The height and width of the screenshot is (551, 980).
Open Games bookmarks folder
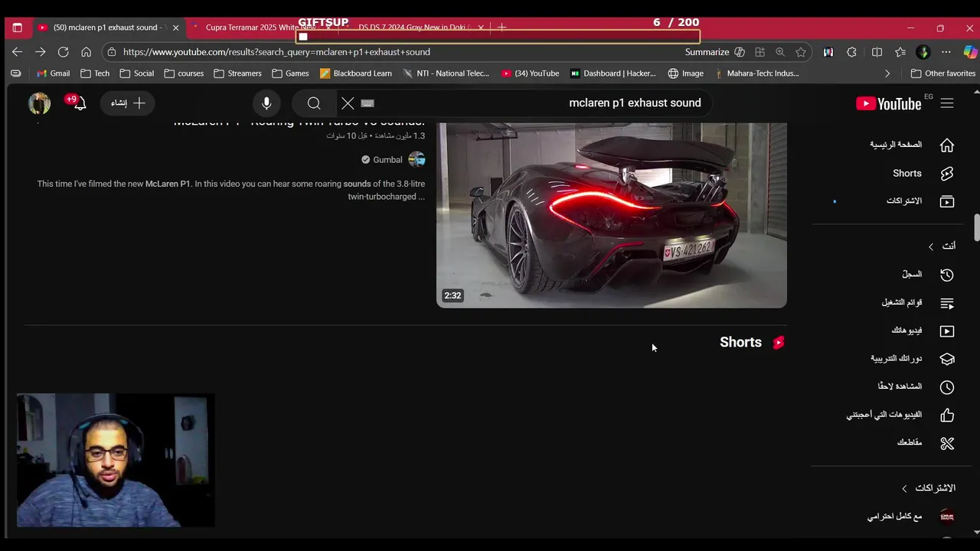tap(290, 73)
